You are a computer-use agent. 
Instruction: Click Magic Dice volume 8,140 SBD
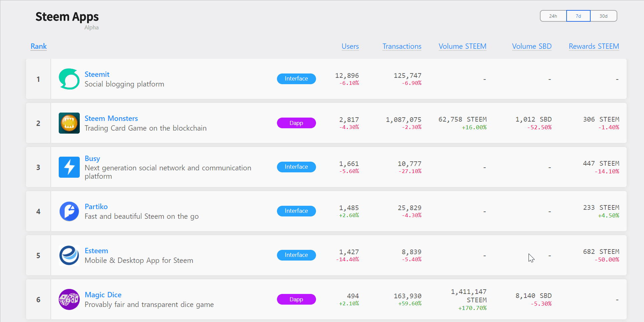(534, 296)
